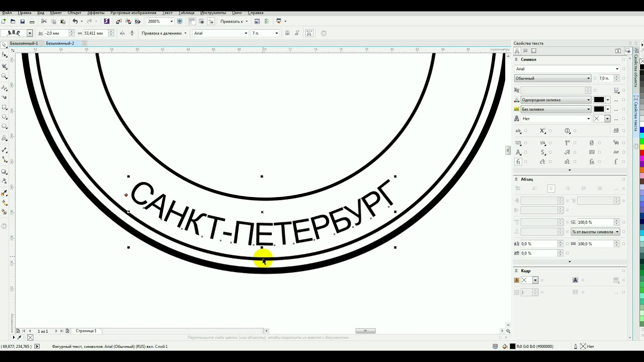Open the Макет menu

tap(56, 13)
